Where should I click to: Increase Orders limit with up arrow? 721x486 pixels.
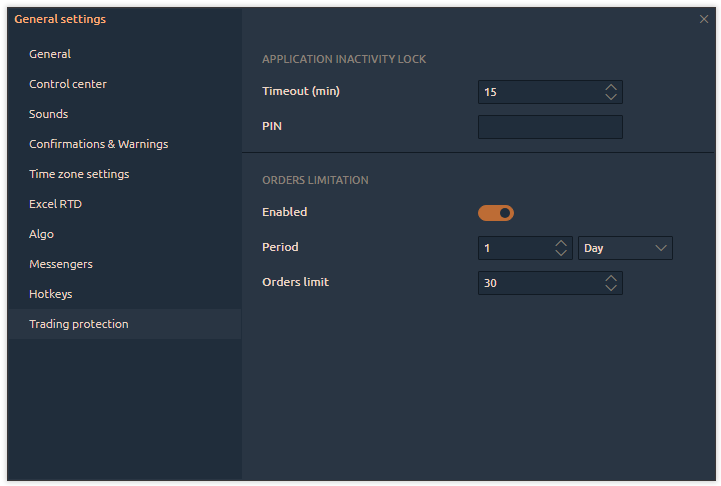[x=611, y=278]
